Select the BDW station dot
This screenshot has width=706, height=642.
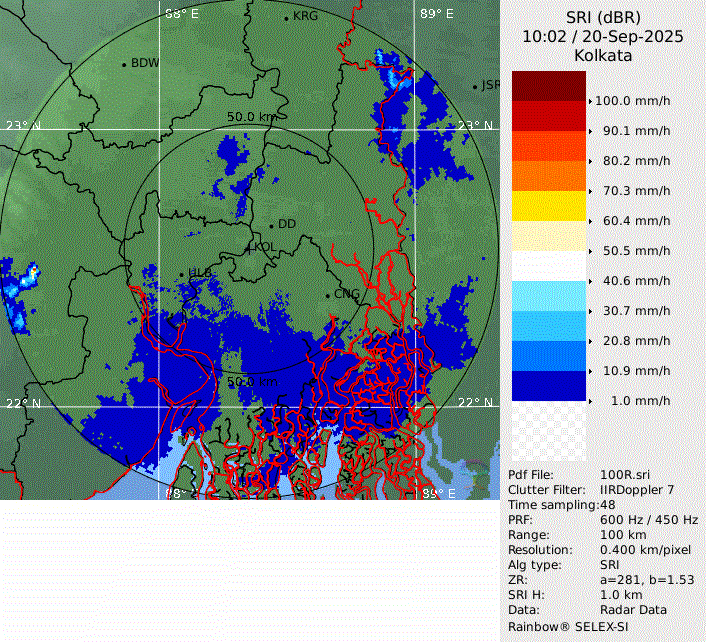pyautogui.click(x=124, y=64)
